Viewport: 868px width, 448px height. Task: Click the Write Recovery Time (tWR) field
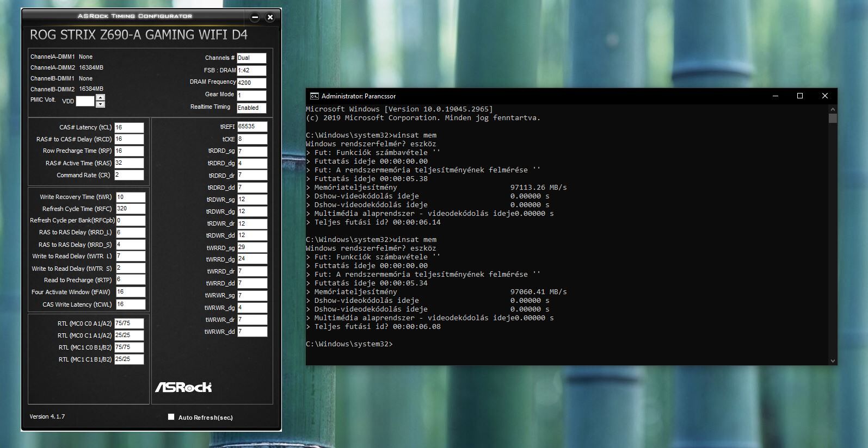[131, 197]
